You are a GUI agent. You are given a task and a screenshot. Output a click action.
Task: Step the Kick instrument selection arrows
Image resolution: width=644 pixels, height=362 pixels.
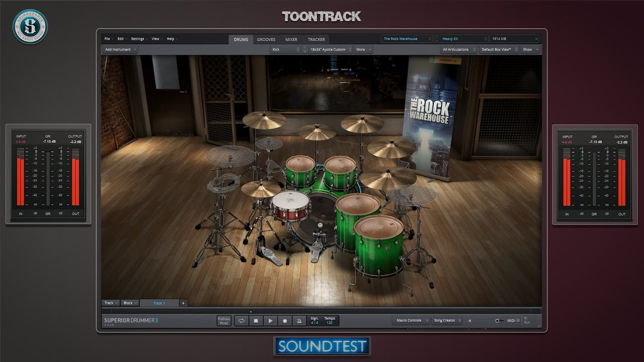[x=304, y=50]
